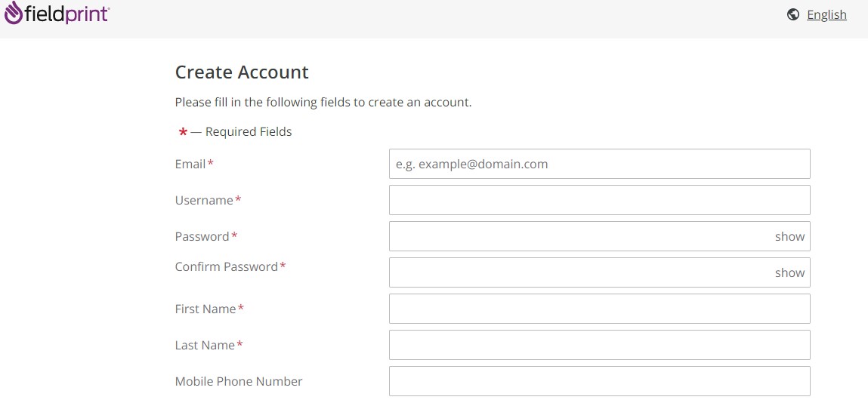Screen dimensions: 868x403
Task: Click the Mobile Phone Number label
Action: (239, 381)
